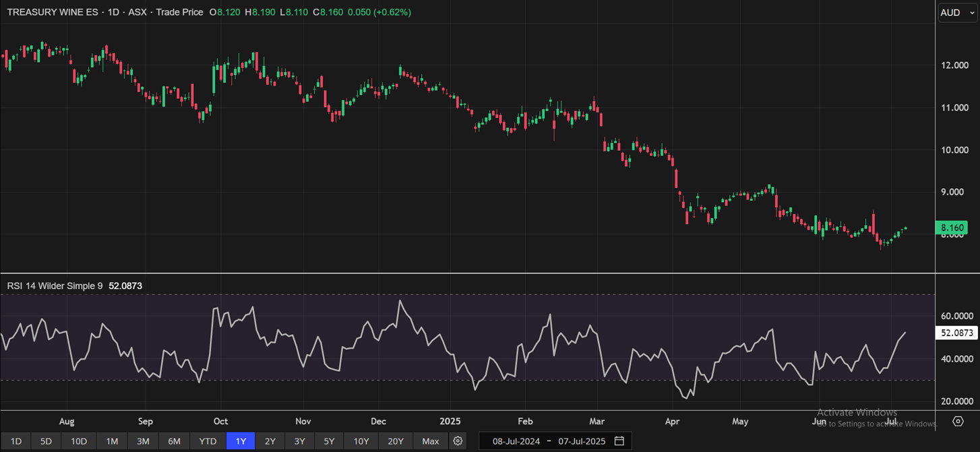Open the time range settings gear icon
The height and width of the screenshot is (452, 980).
458,441
